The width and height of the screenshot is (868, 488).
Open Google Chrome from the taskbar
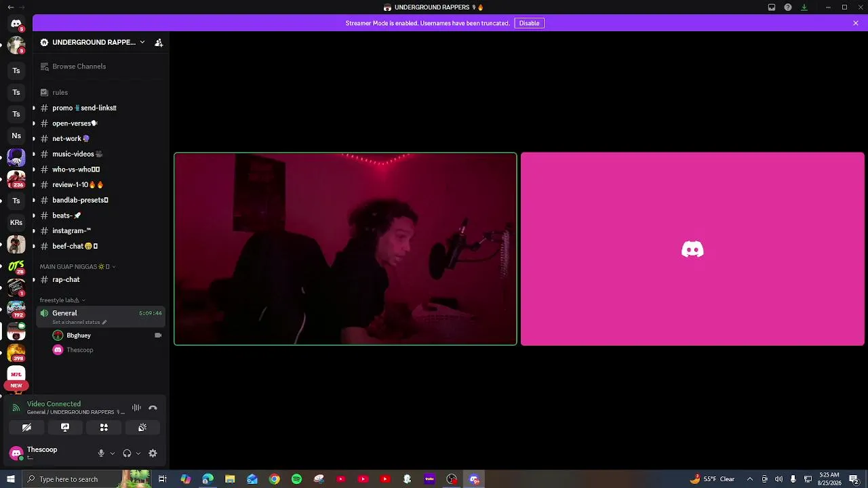[x=274, y=479]
